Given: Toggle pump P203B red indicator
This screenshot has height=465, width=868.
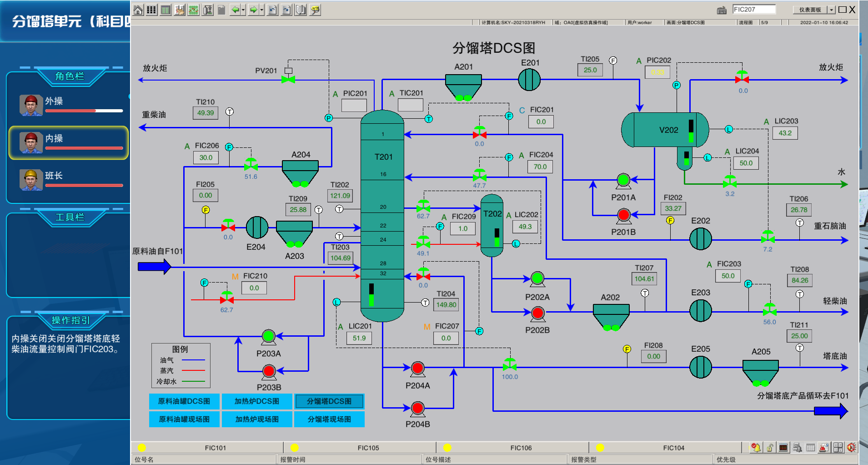Looking at the screenshot, I should 269,371.
